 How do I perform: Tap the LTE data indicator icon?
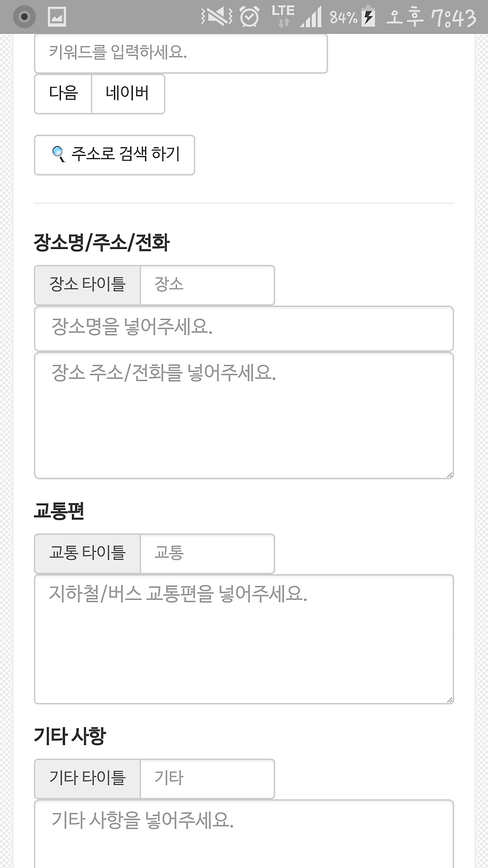283,16
